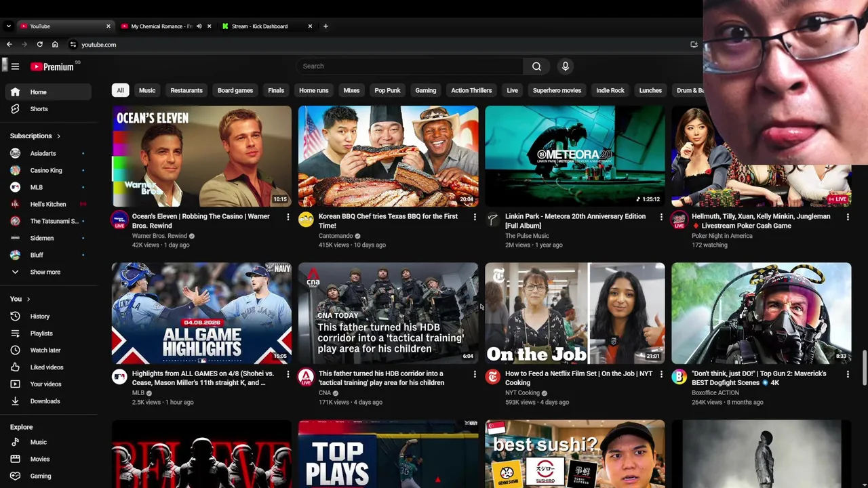The height and width of the screenshot is (488, 868).
Task: Go back with browser back arrow
Action: click(x=9, y=45)
